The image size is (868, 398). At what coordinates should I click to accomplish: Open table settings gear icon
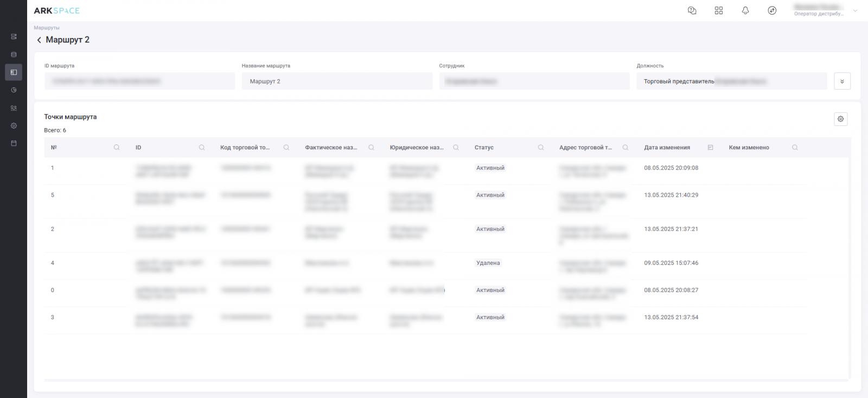[840, 119]
